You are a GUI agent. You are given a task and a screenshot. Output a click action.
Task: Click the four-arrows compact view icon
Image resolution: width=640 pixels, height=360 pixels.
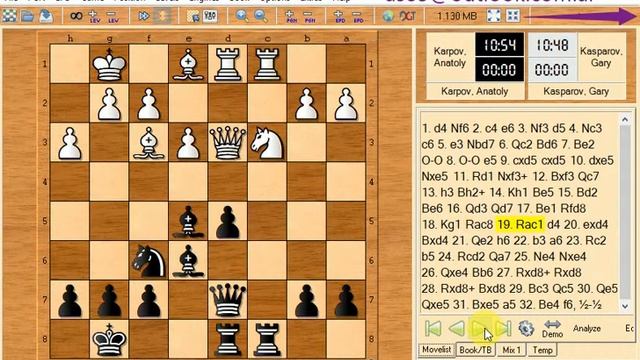click(513, 16)
